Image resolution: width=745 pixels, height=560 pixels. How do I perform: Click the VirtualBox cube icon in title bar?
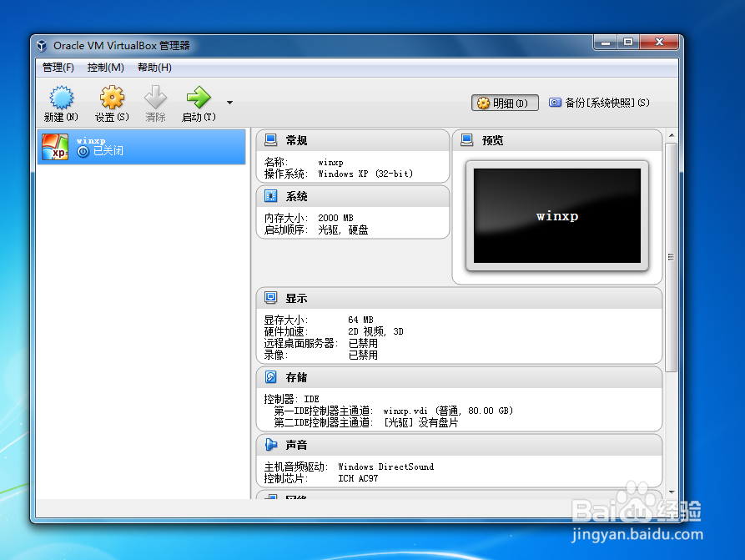[x=42, y=46]
